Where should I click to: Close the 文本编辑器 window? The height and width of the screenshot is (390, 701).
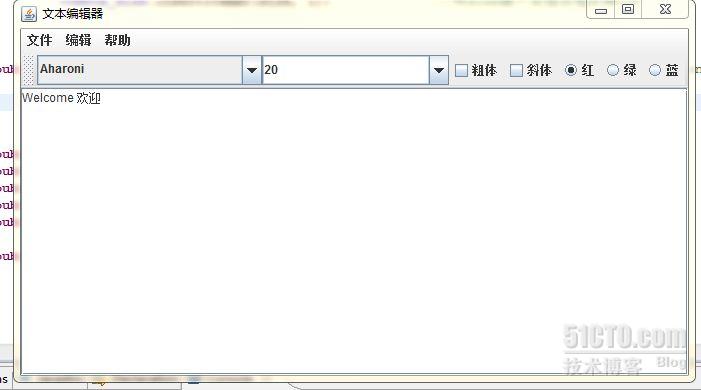(665, 9)
